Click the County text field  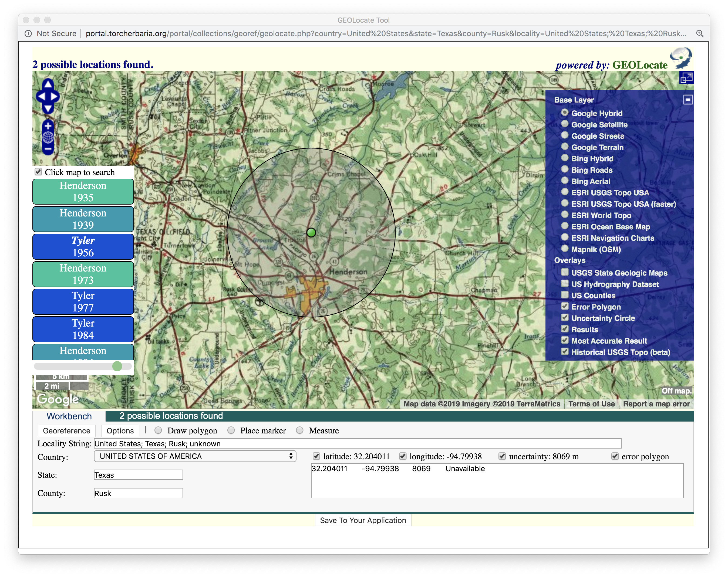139,493
